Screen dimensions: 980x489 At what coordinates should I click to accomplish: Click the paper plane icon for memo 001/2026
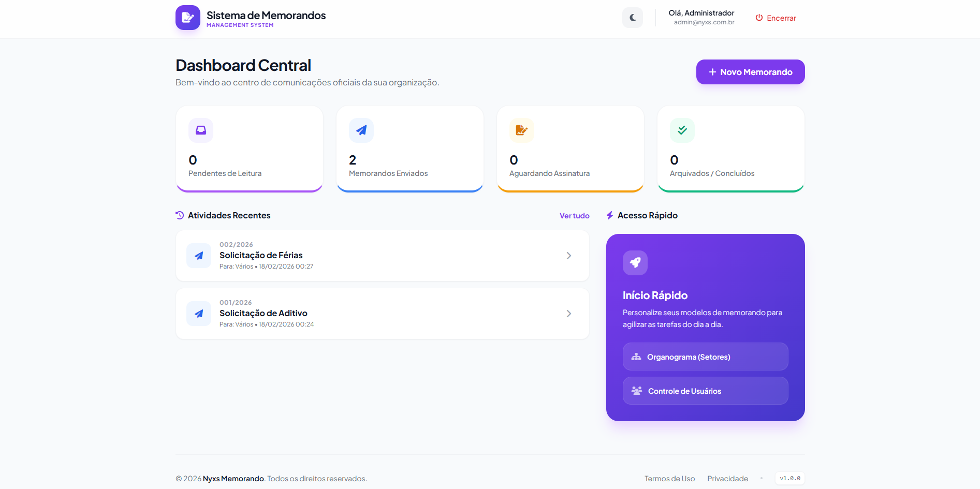point(199,314)
